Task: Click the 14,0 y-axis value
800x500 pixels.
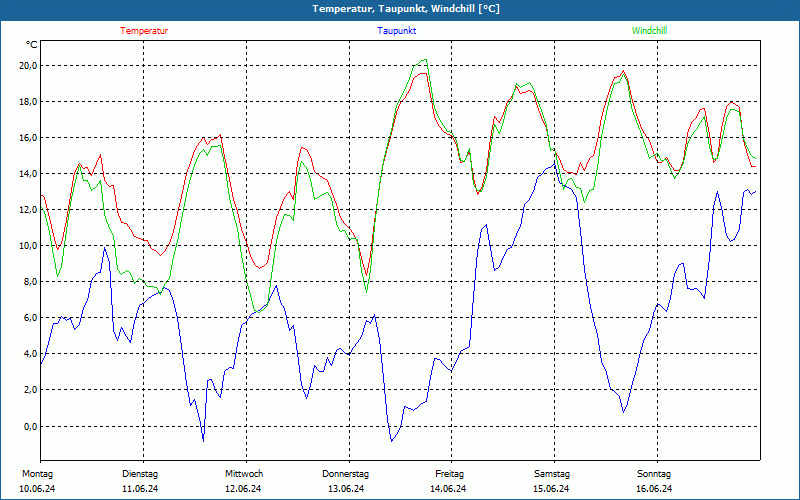Action: (x=28, y=174)
